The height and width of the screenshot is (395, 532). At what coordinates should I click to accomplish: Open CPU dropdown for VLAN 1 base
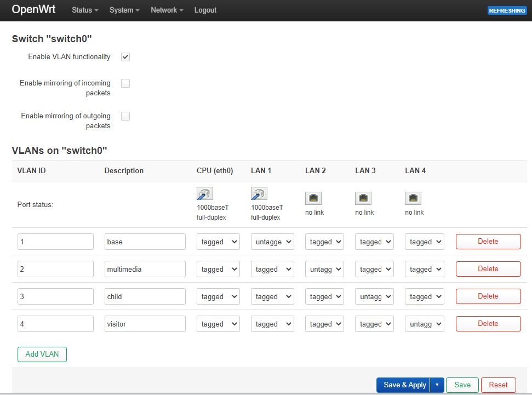(x=218, y=242)
